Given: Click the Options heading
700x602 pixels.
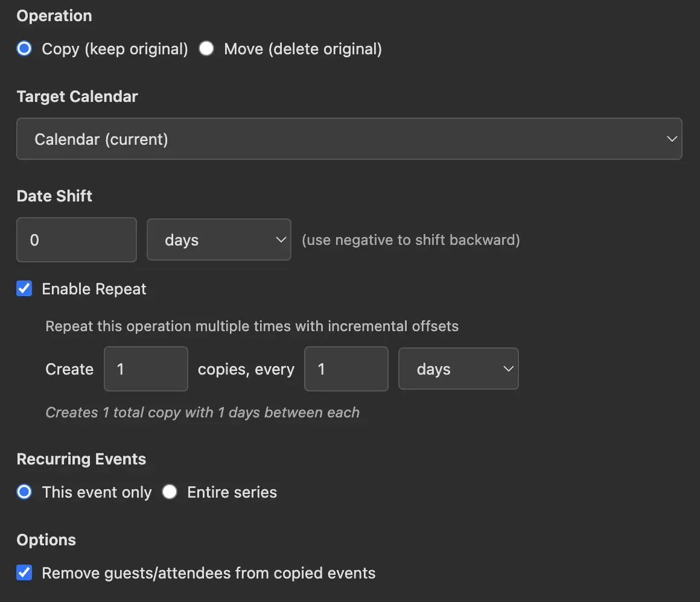Looking at the screenshot, I should pyautogui.click(x=46, y=540).
